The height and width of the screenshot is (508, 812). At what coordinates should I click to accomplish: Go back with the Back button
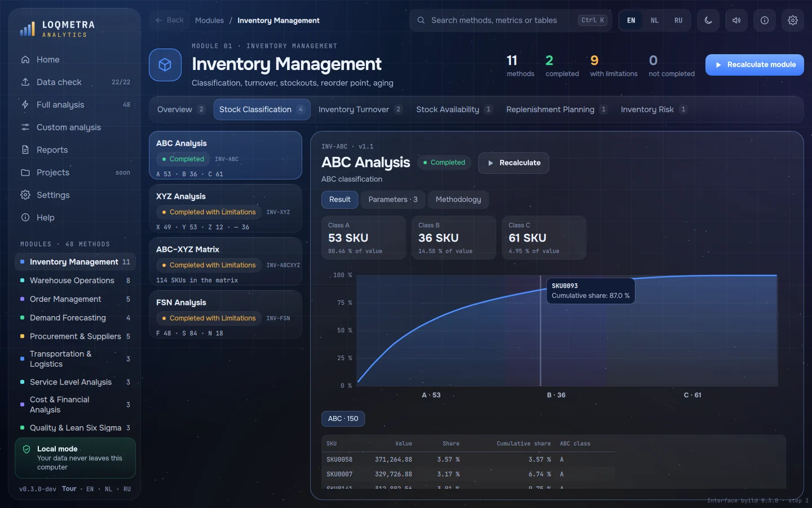tap(170, 20)
